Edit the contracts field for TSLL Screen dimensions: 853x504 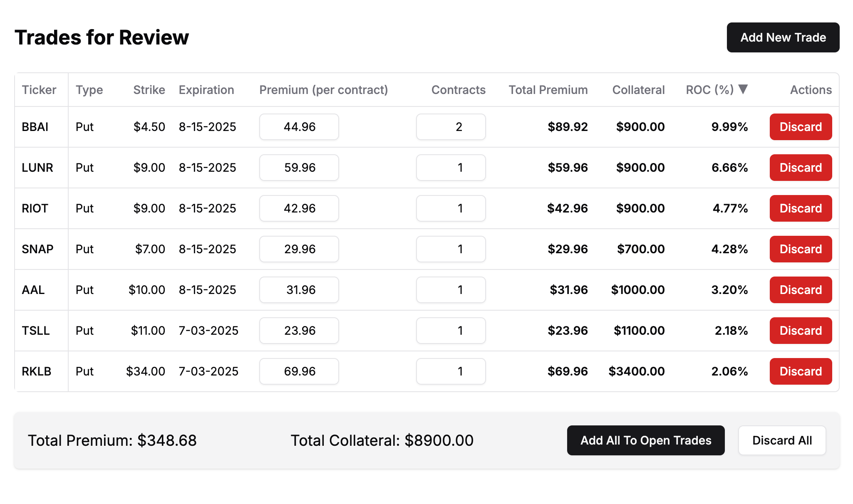tap(451, 331)
